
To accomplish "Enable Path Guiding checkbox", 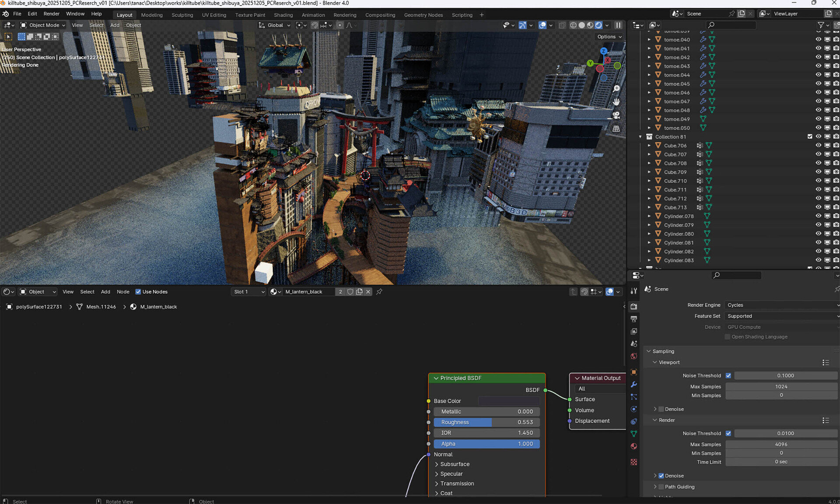I will [x=661, y=486].
